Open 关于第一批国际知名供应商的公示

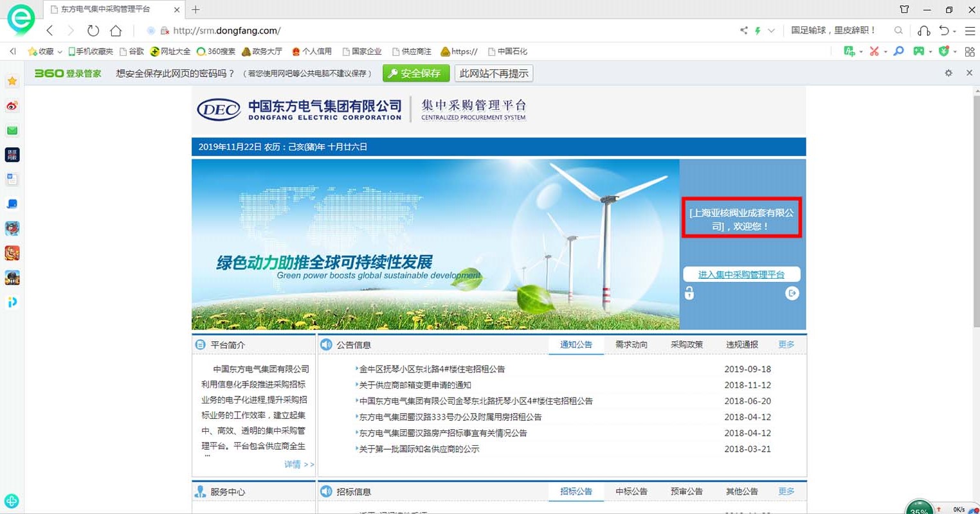tap(419, 448)
